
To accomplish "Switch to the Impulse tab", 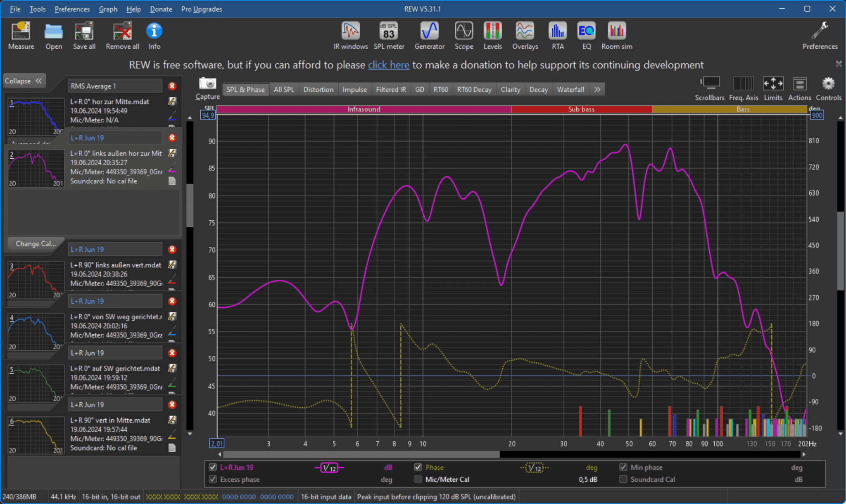I will point(354,89).
